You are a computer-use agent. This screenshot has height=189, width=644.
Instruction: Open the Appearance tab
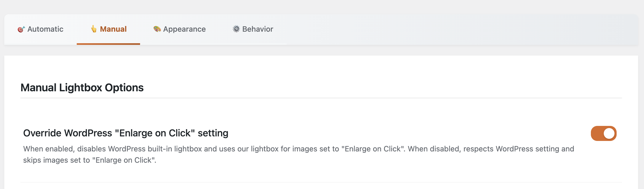(x=184, y=29)
